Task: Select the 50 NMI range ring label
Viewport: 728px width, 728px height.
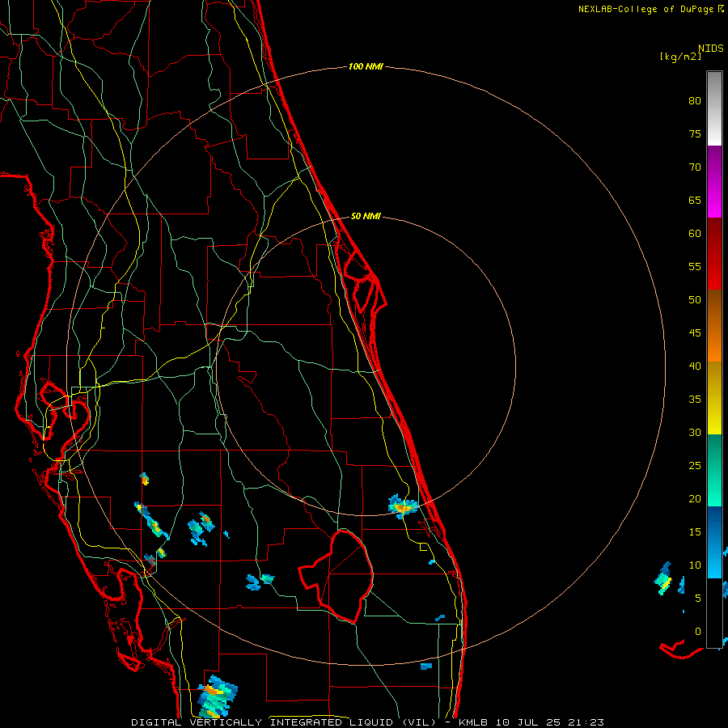Action: [366, 216]
